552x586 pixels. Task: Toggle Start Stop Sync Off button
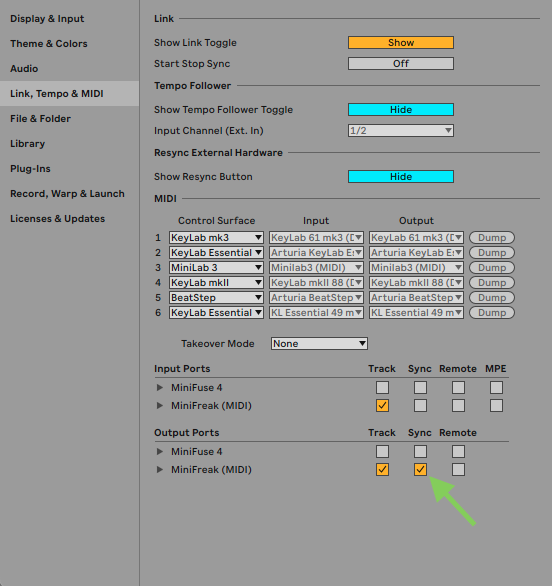point(401,64)
